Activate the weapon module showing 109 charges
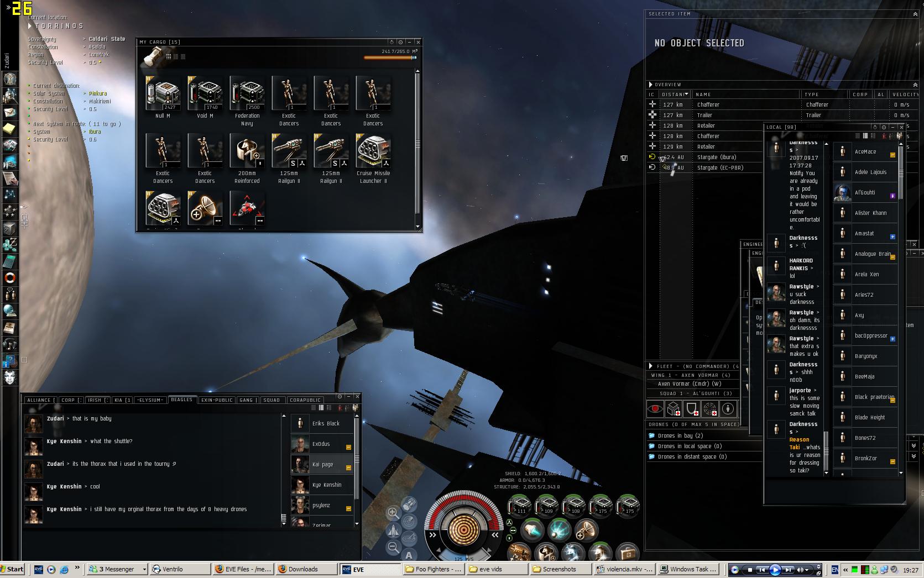Screen dimensions: 924x578 click(x=546, y=505)
